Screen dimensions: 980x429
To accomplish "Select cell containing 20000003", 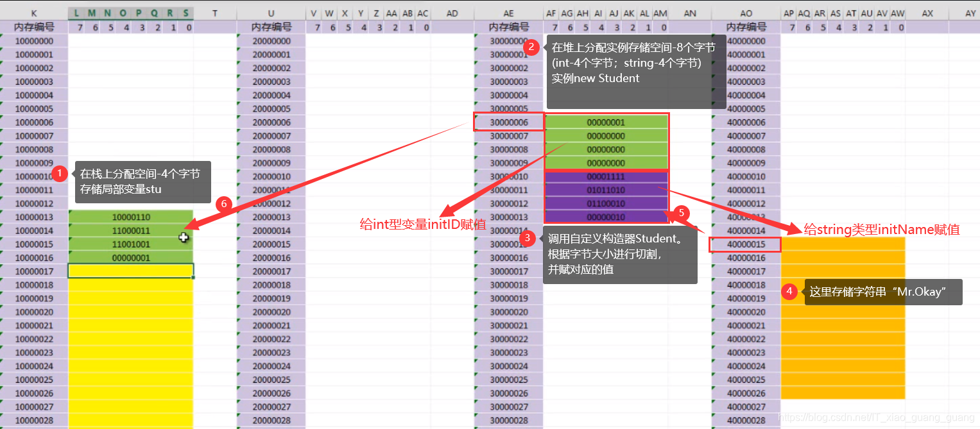I will click(x=271, y=81).
